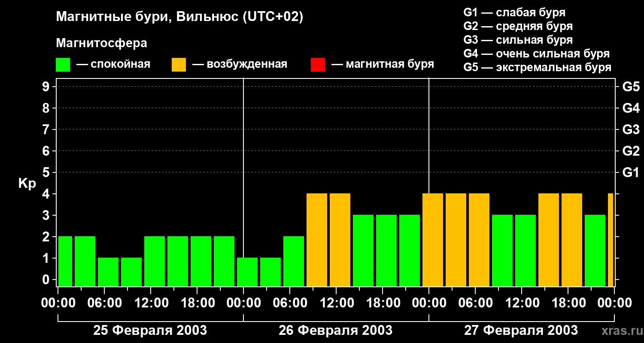644x343 pixels.
Task: Click the 00:00 label starting 25 February
Action: point(58,303)
